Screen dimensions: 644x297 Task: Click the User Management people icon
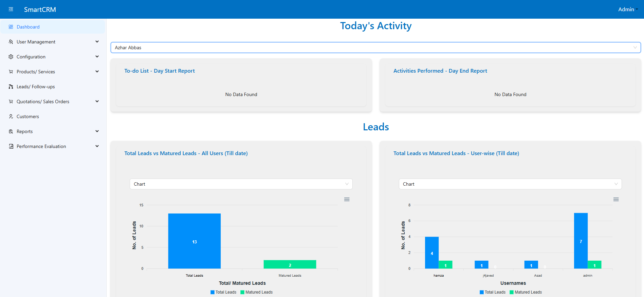(x=11, y=42)
